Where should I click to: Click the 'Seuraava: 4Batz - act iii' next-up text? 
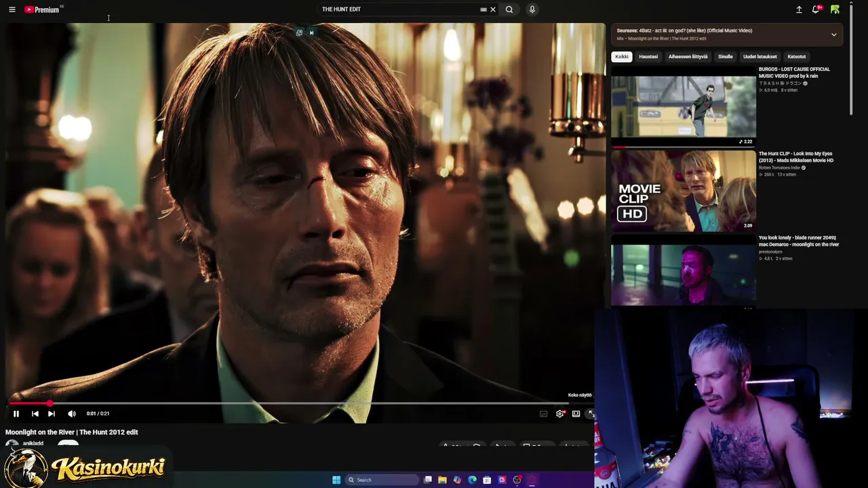(684, 30)
